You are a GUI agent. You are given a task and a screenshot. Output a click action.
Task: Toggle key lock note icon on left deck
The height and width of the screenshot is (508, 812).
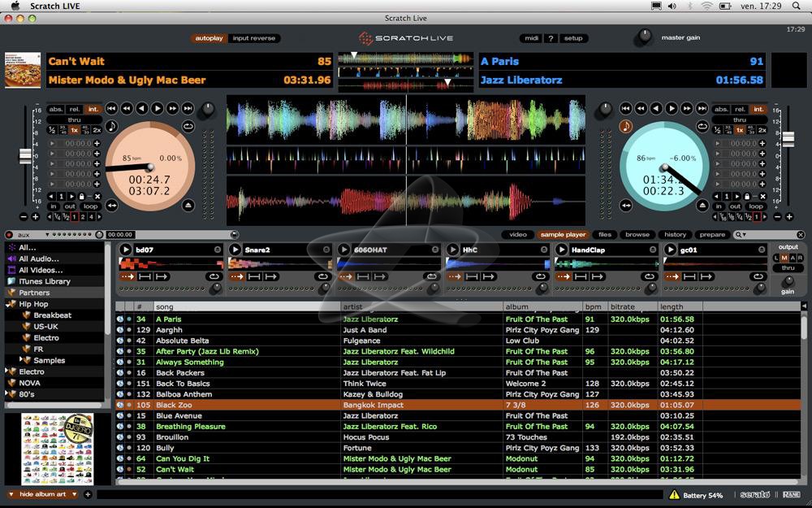click(x=111, y=126)
